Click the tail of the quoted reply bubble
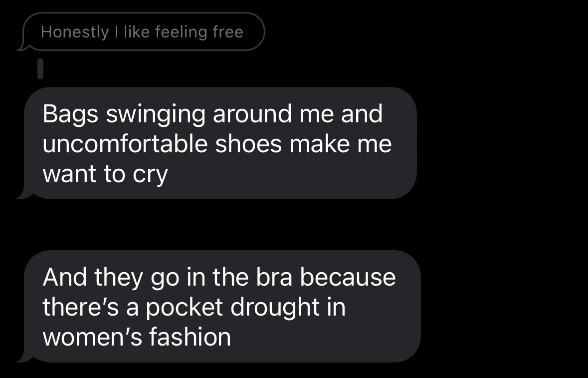The width and height of the screenshot is (588, 378). pos(22,46)
